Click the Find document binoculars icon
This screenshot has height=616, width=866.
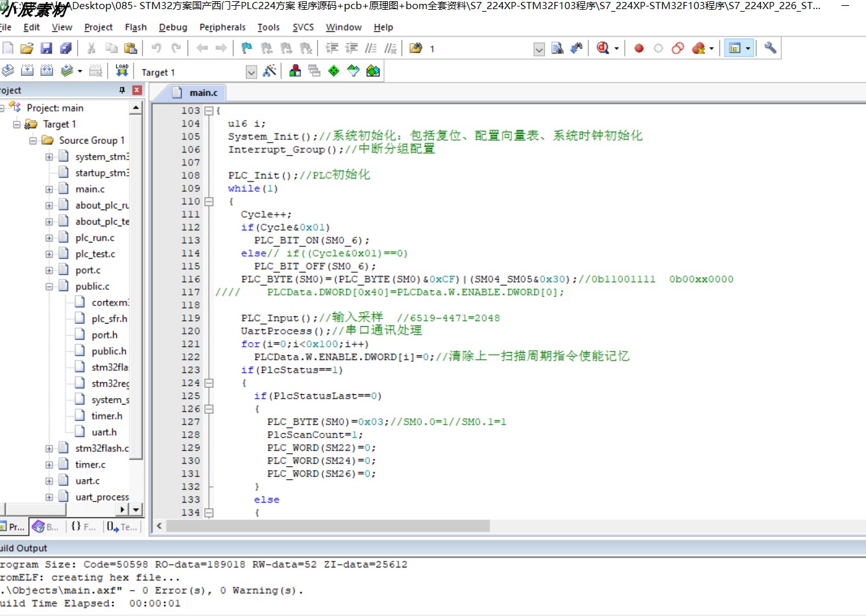(x=557, y=48)
